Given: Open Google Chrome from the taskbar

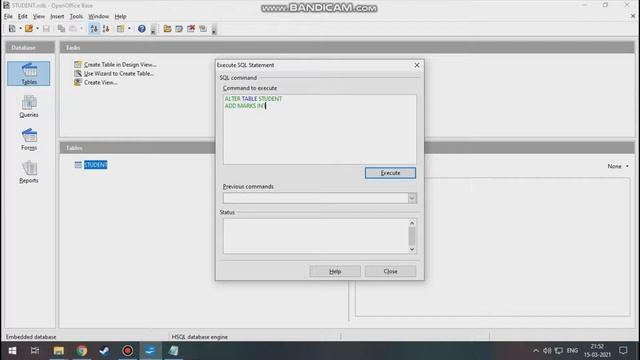Looking at the screenshot, I should point(82,351).
